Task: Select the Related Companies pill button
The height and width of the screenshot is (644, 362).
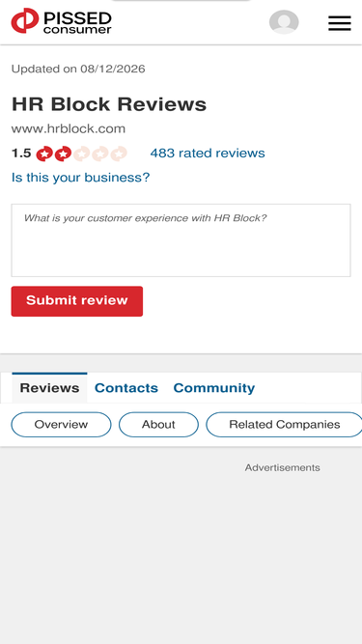Action: click(x=284, y=424)
